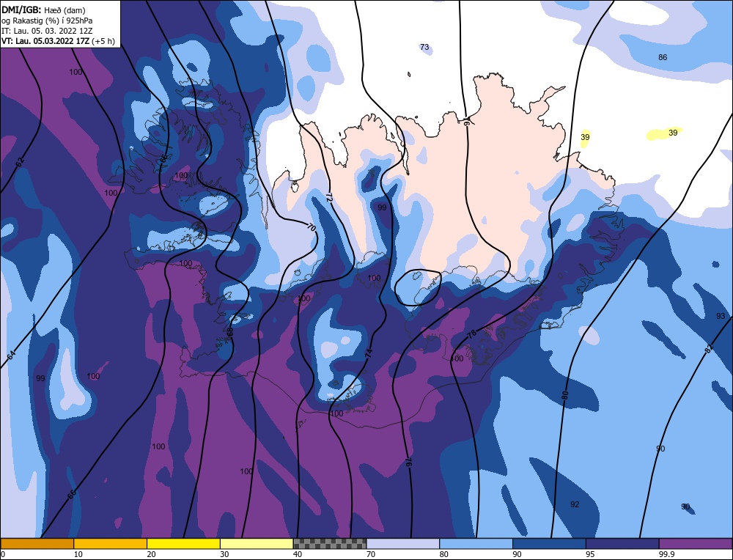The image size is (733, 560).
Task: Click the legend tick label 95
Action: coord(590,554)
